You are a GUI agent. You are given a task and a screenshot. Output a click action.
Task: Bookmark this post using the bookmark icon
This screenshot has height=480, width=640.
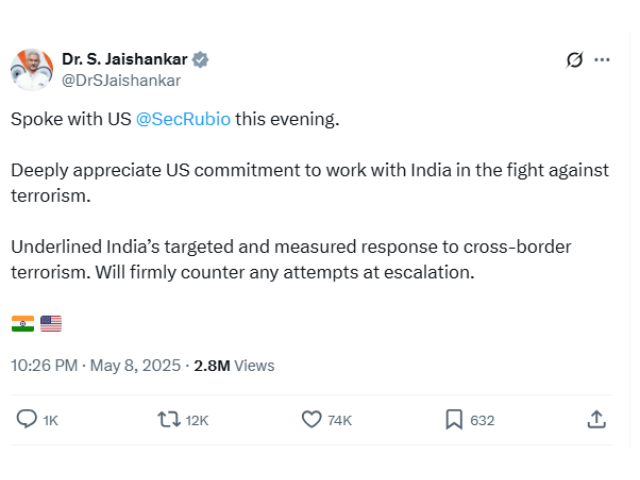(x=454, y=420)
